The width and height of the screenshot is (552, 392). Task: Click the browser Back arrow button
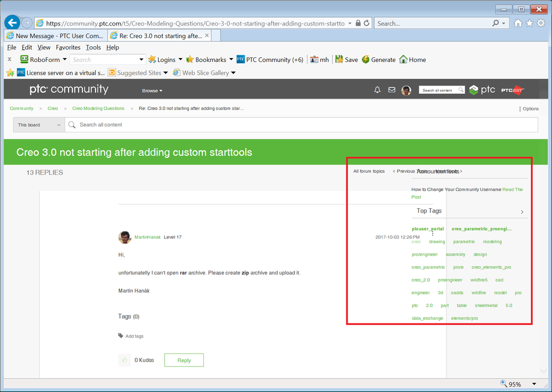point(12,23)
